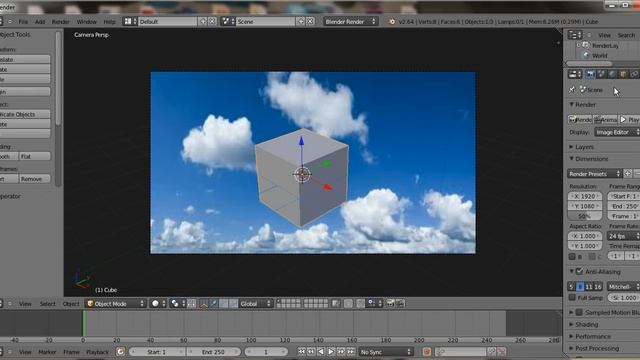Image resolution: width=640 pixels, height=360 pixels.
Task: Click the aspect ratio X: 1.000 field
Action: tap(585, 236)
